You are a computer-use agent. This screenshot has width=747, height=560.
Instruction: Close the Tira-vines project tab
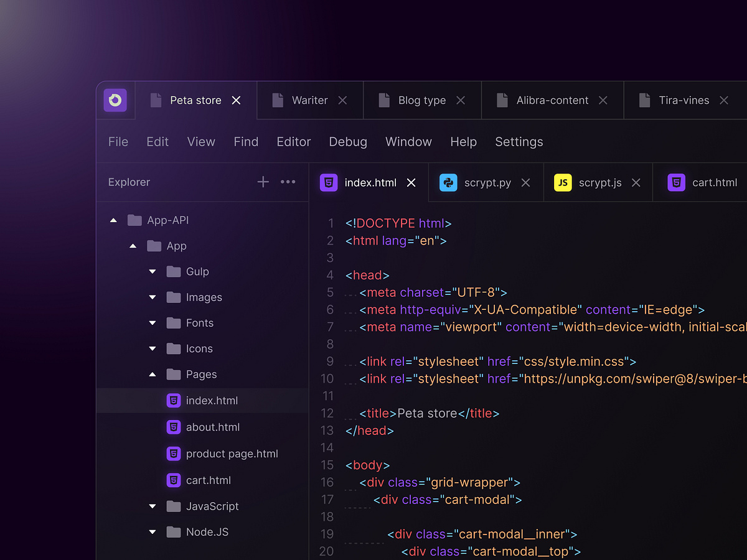pos(724,100)
